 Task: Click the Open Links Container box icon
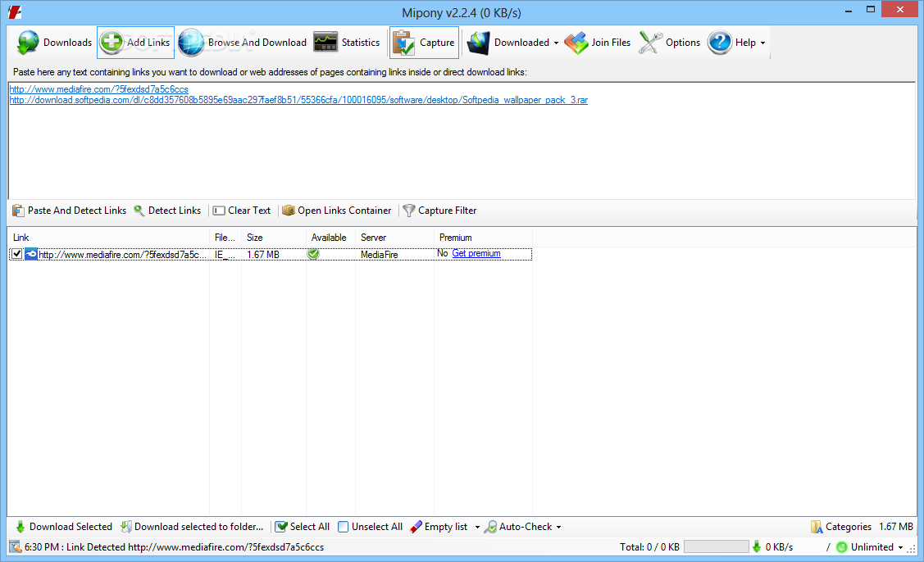(x=288, y=211)
